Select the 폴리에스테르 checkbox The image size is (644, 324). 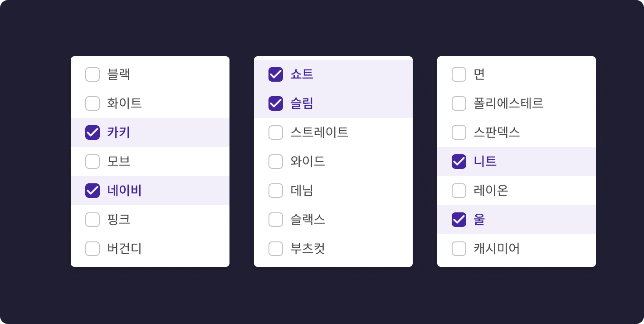[459, 103]
